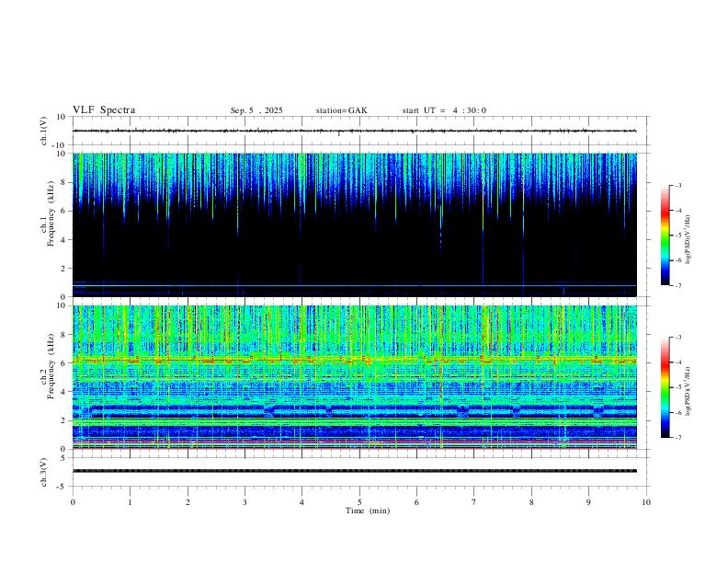728x563 pixels.
Task: Click the "-3" tick on ch.1 colorbar
Action: pyautogui.click(x=678, y=185)
